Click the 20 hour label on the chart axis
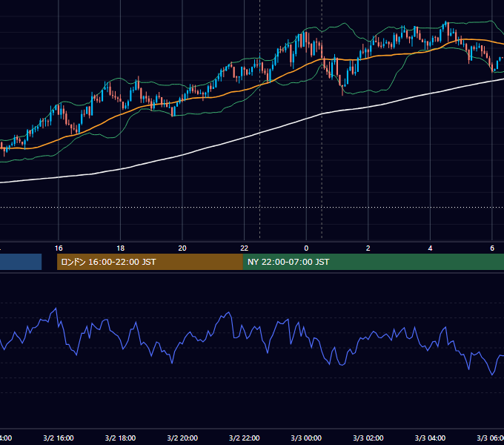 [182, 248]
